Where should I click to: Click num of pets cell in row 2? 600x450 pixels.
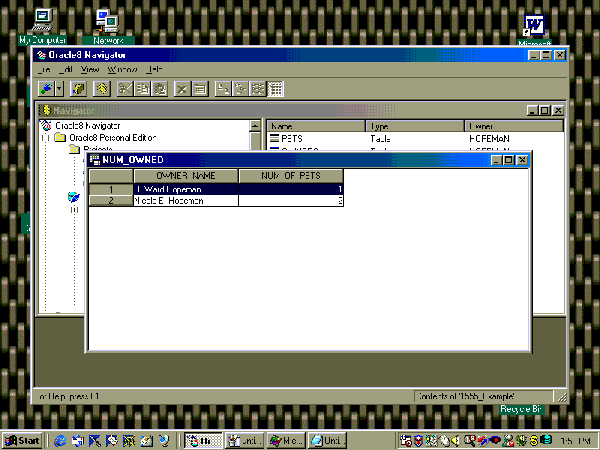(x=291, y=201)
